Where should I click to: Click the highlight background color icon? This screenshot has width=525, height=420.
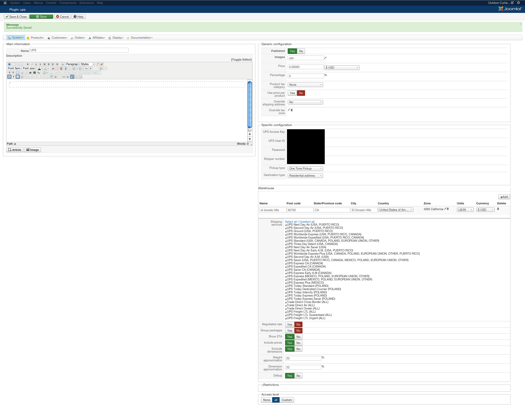tap(45, 68)
